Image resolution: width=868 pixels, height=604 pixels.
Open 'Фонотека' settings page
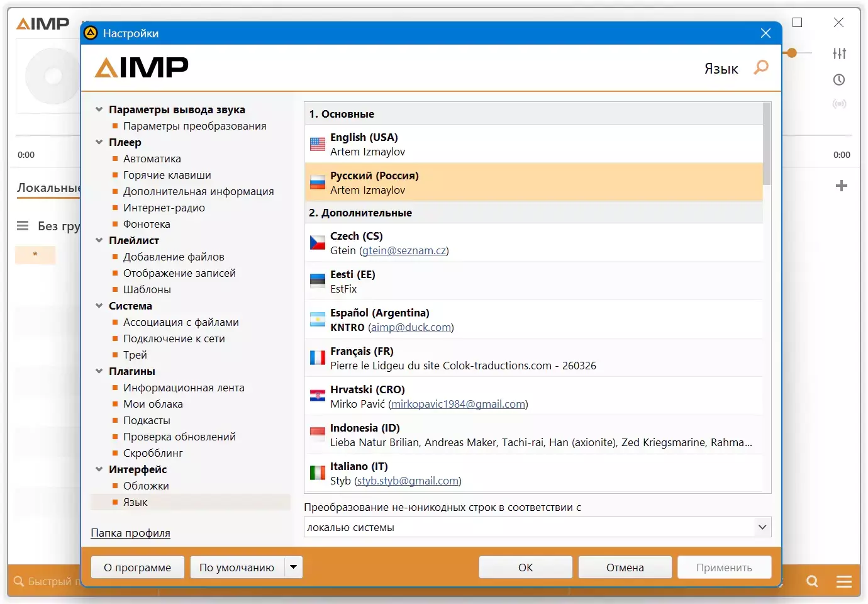pos(147,224)
